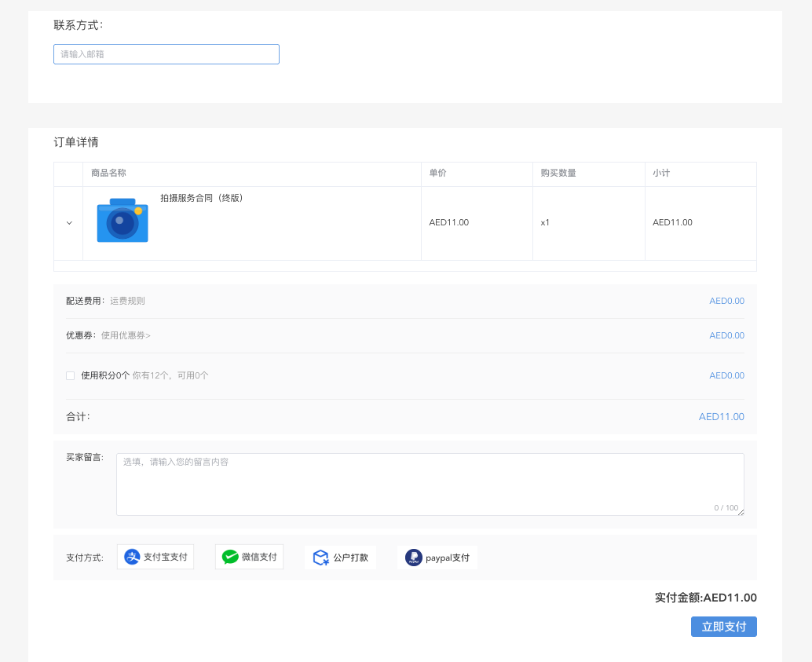The image size is (812, 662).
Task: Click the PayPal logo icon
Action: click(x=413, y=558)
